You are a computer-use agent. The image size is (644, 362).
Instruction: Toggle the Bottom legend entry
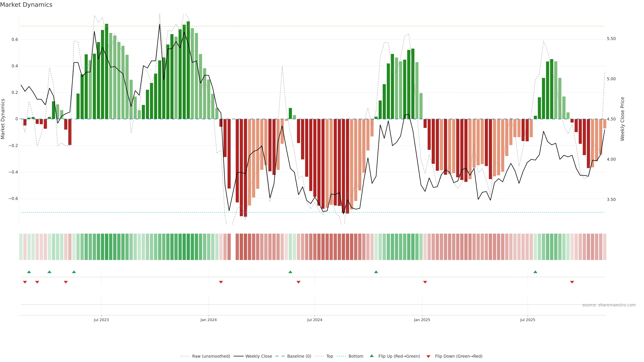tap(356, 356)
